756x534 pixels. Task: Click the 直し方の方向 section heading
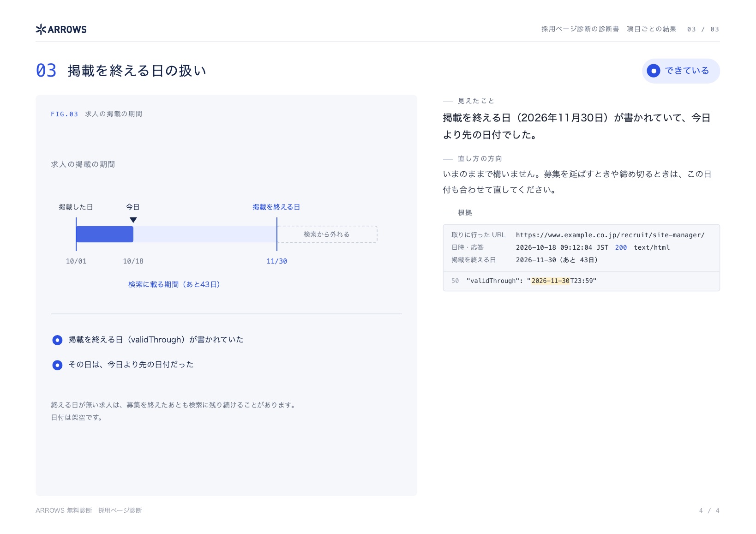pyautogui.click(x=480, y=158)
